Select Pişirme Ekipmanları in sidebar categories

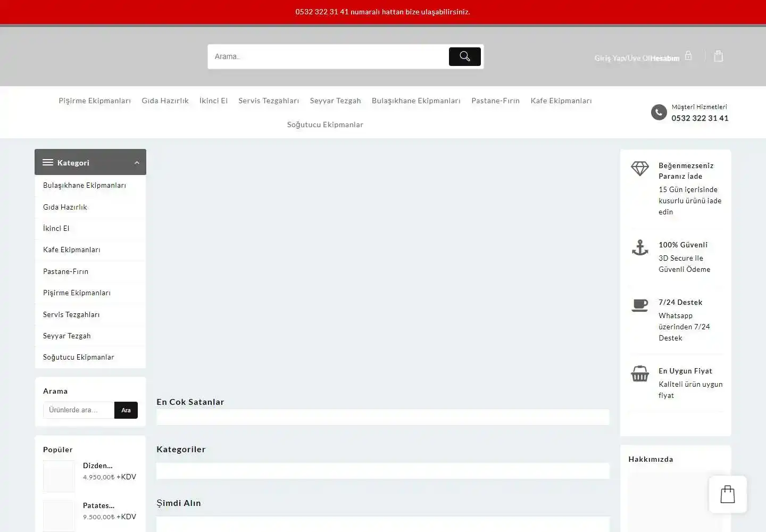pos(77,293)
